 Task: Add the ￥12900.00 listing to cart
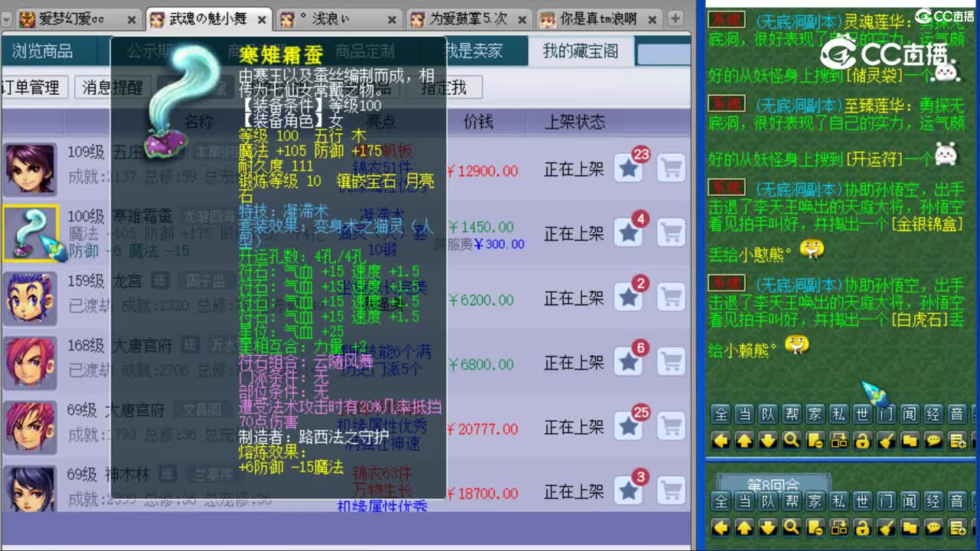(671, 168)
